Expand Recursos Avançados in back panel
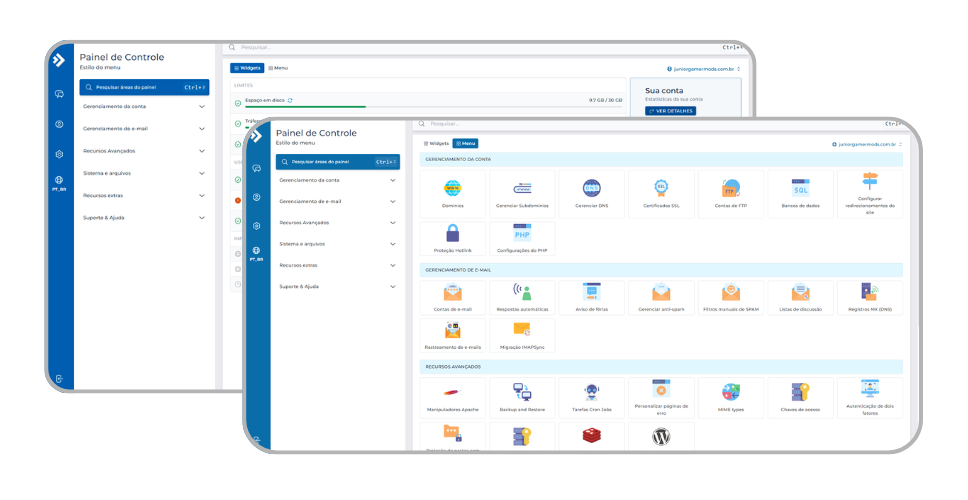 pos(144,151)
